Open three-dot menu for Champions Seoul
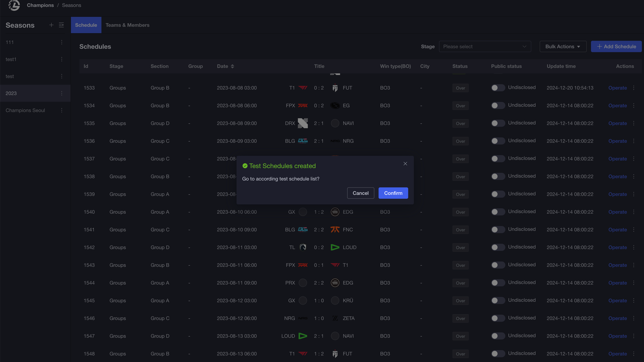This screenshot has height=362, width=644. (62, 110)
